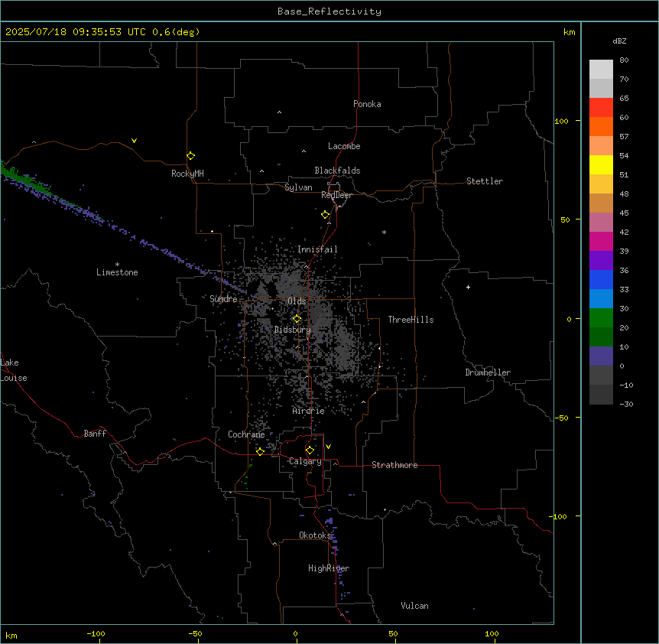Screen dimensions: 659x644
Task: Click the -30 value in the dBZ legend
Action: pos(626,405)
